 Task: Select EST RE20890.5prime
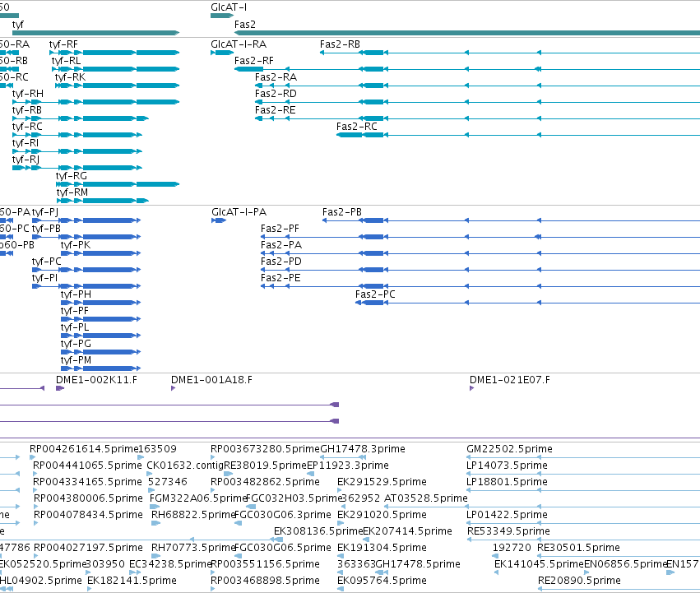click(x=619, y=589)
